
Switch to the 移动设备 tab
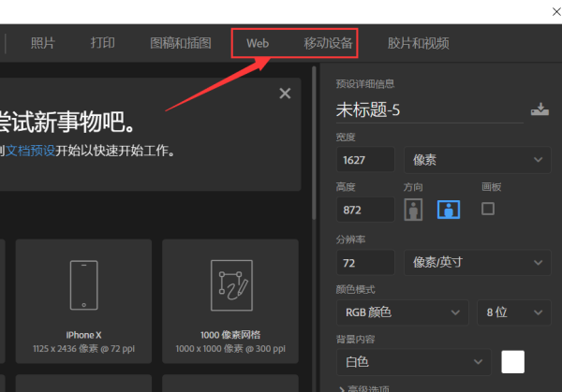point(328,43)
